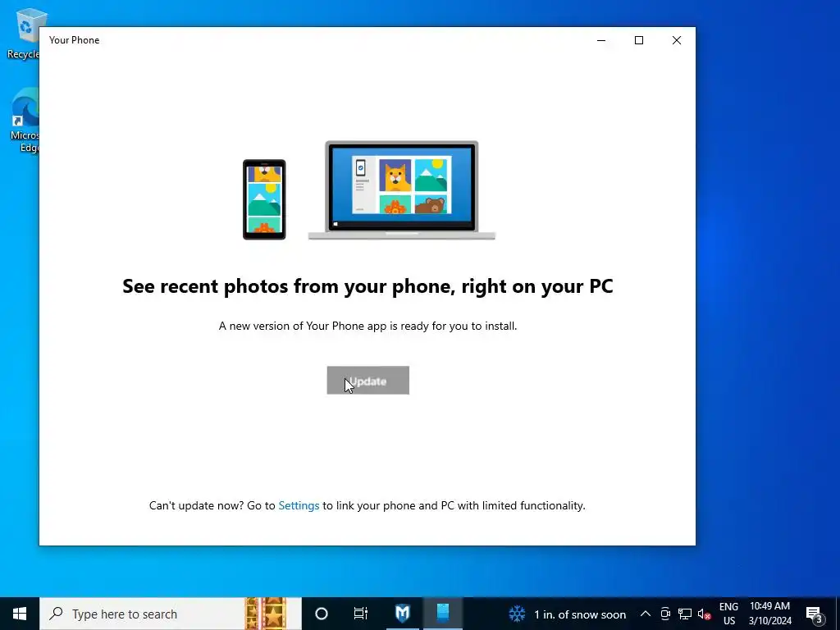Minimize the Your Phone window
Viewport: 840px width, 630px height.
(601, 40)
